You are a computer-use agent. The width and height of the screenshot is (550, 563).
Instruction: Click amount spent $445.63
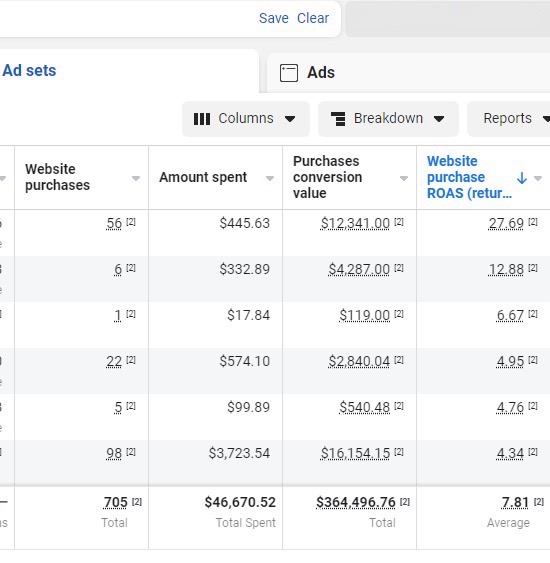click(x=244, y=223)
